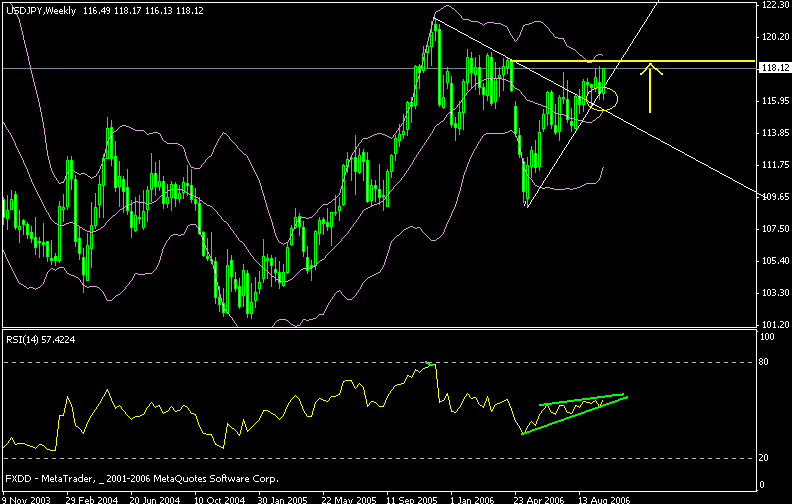Click the RSI scale value 100
792x504 pixels.
(767, 337)
